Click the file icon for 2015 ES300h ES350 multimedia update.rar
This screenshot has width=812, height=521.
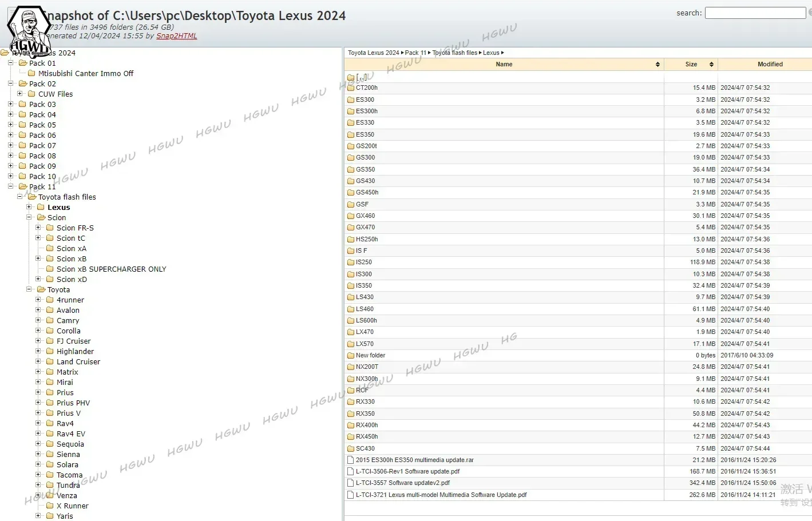[351, 460]
